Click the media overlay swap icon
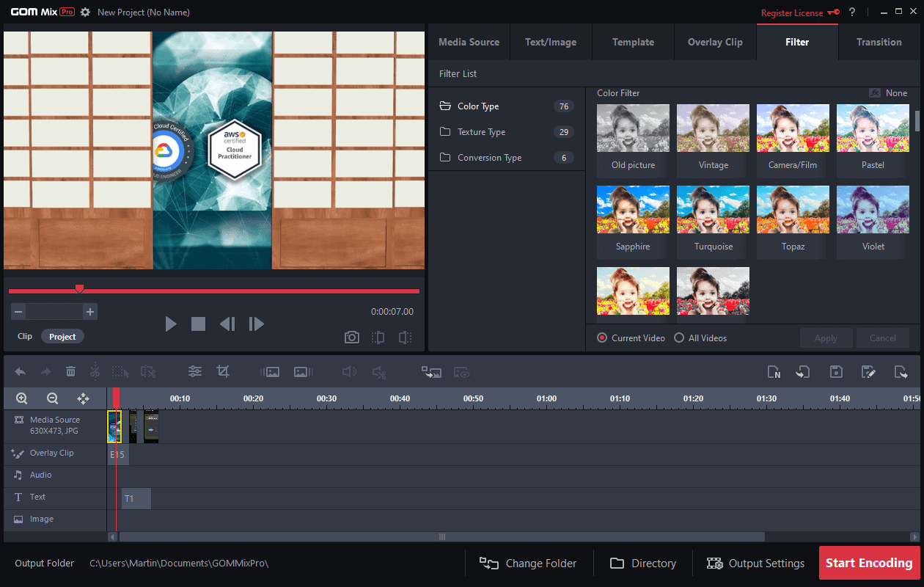 coord(431,372)
